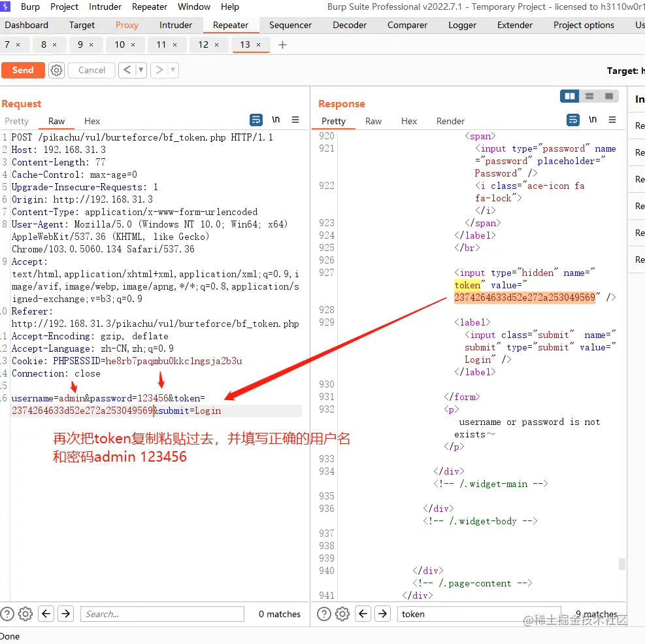Open the Help menu
The image size is (645, 644).
(230, 7)
